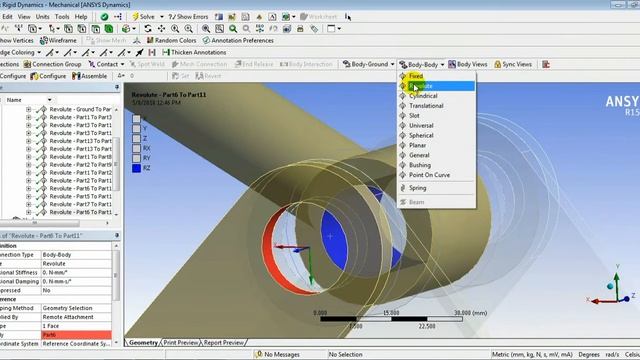Expand Revolute - Ground To Part tree node
This screenshot has width=640, height=360.
point(28,109)
